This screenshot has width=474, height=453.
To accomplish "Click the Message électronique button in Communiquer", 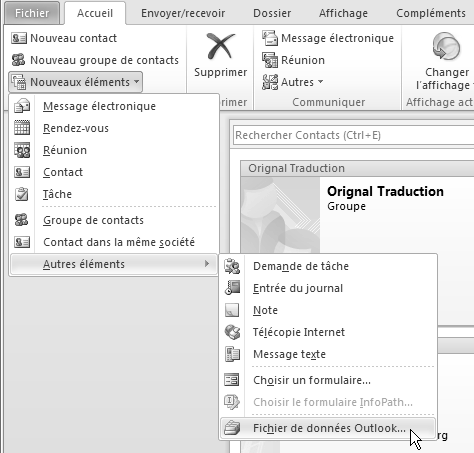I will click(x=328, y=38).
